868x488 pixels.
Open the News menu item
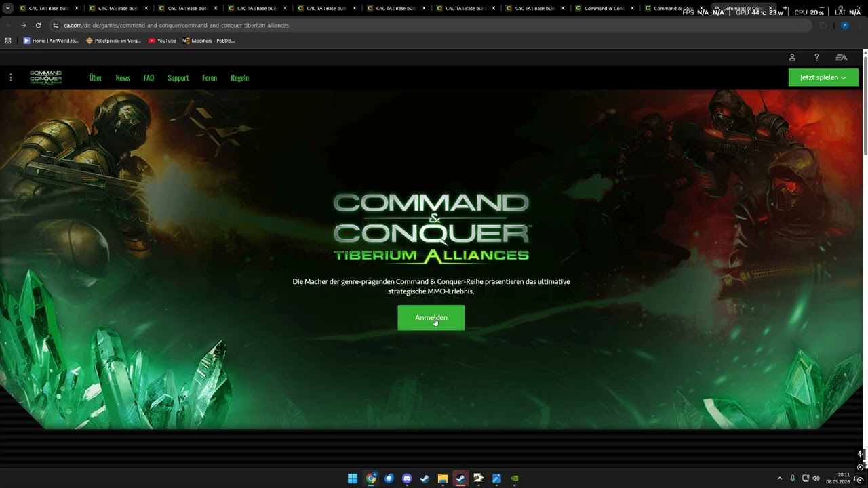(x=123, y=77)
